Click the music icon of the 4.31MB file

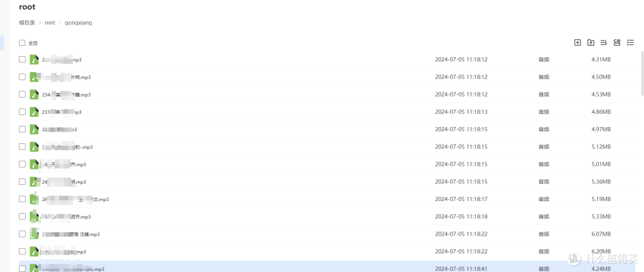34,60
